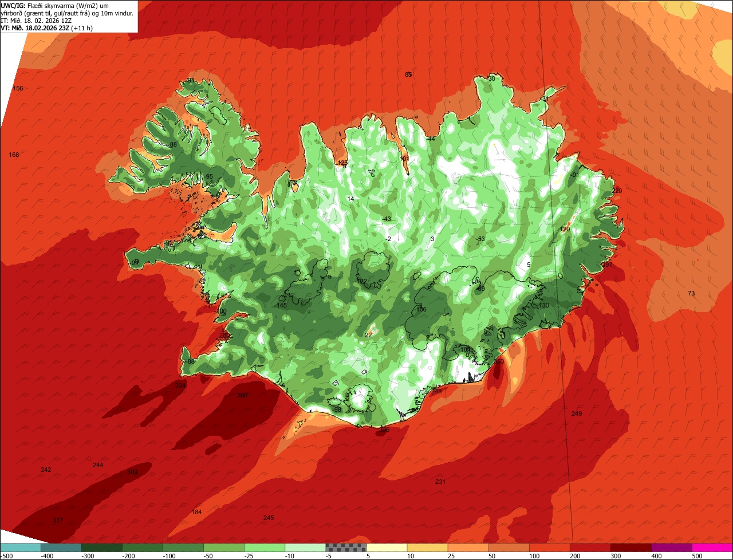Click the map value -145 in west-central Iceland
Image resolution: width=733 pixels, height=560 pixels.
(x=281, y=305)
